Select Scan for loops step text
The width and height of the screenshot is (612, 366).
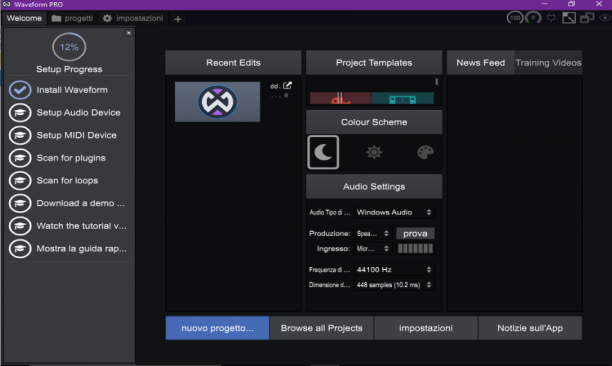click(x=67, y=181)
